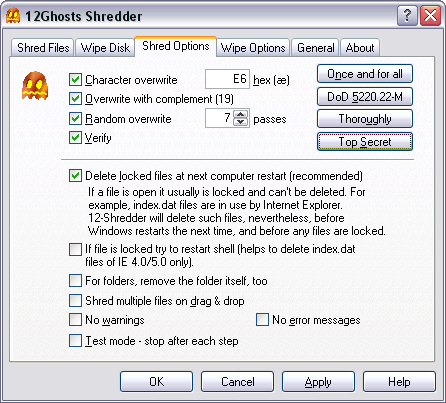
Task: Click the Thoroughly preset button
Action: [x=365, y=119]
